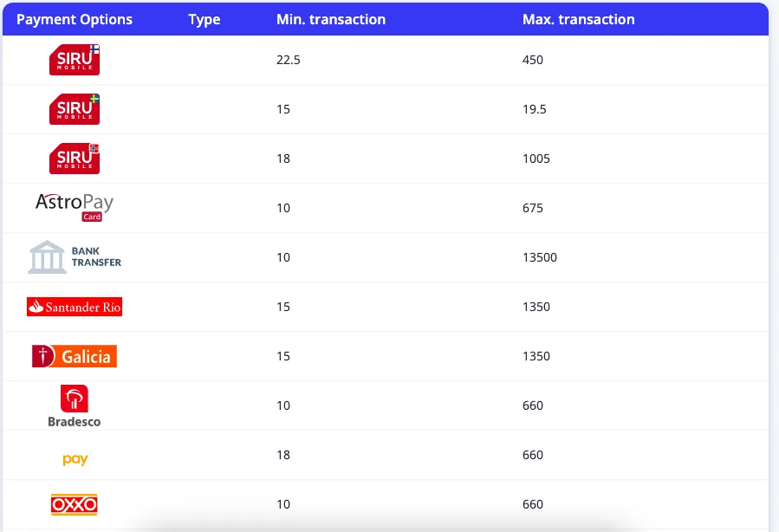The width and height of the screenshot is (779, 532).
Task: Click the AstroPay Card logo
Action: pyautogui.click(x=75, y=207)
